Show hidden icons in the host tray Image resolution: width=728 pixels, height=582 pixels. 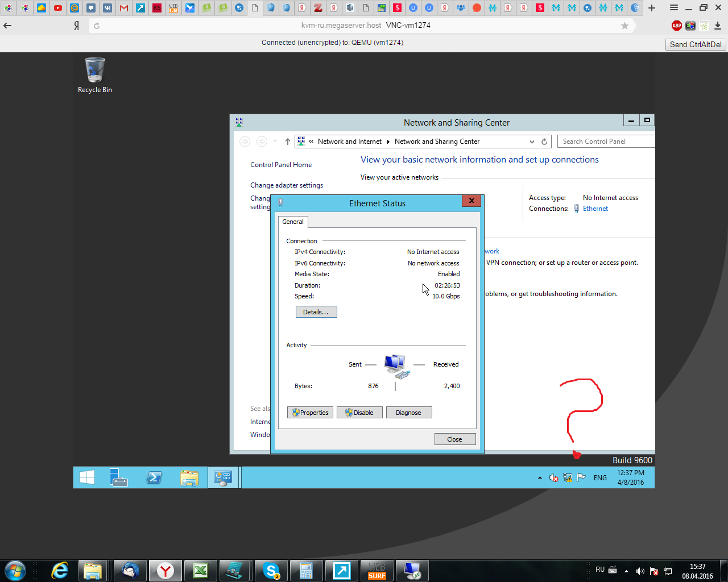[626, 571]
